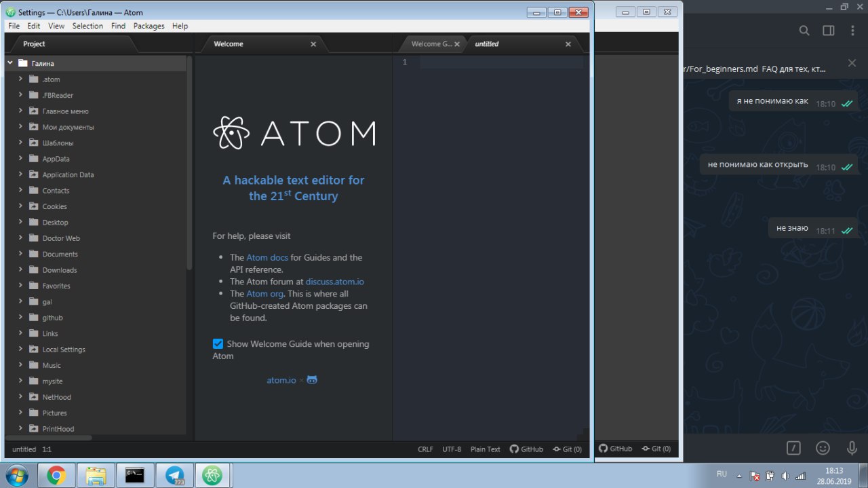868x488 pixels.
Task: Click the Project panel tab
Action: point(71,44)
